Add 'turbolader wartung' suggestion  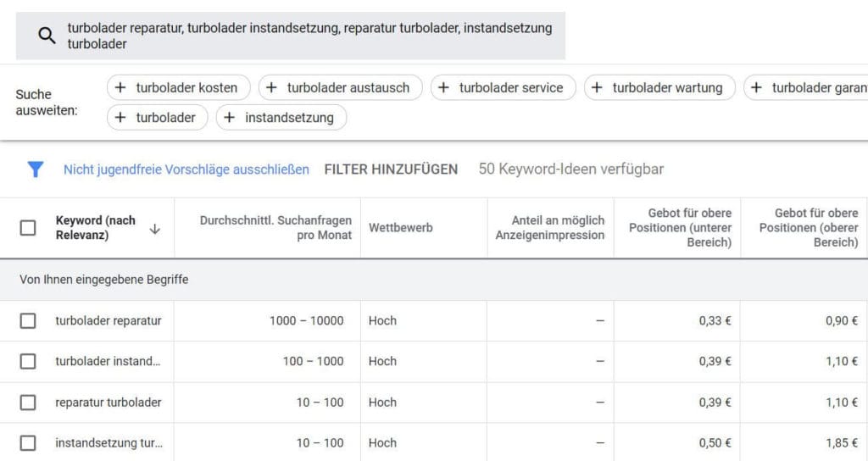pos(659,87)
